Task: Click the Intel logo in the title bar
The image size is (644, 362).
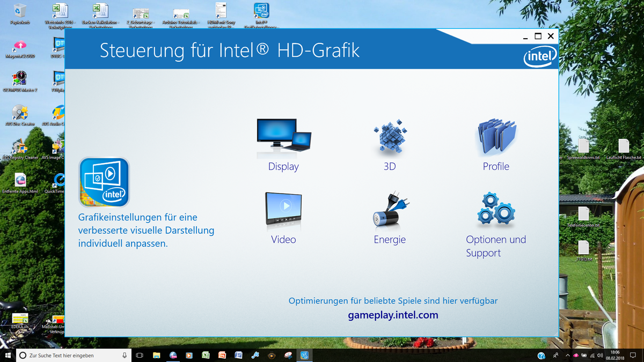Action: (x=539, y=56)
